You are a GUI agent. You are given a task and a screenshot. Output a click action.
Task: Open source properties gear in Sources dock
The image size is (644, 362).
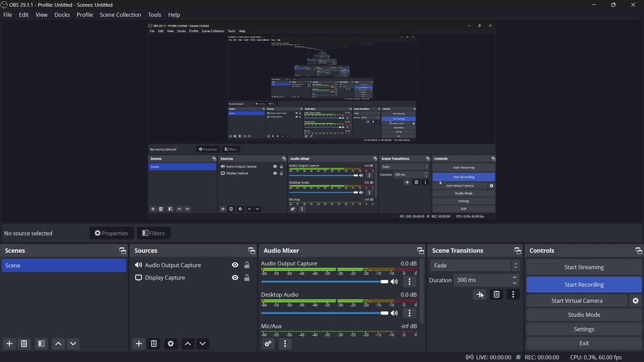coord(171,344)
